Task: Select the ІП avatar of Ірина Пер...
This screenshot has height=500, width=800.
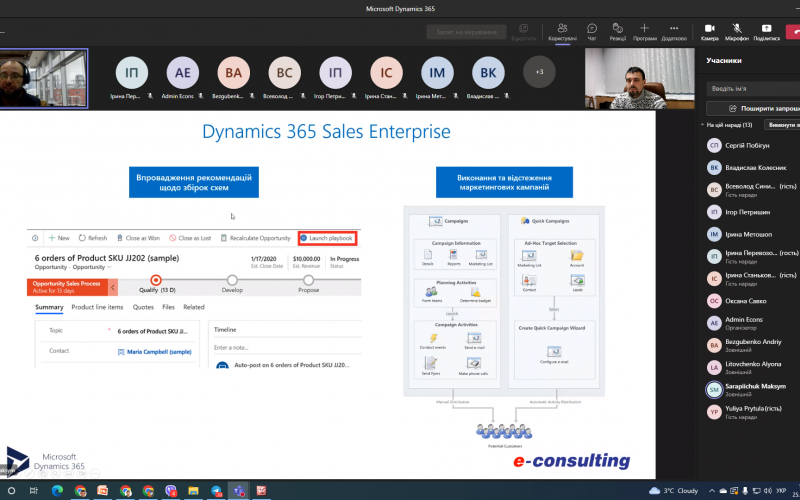Action: (x=132, y=72)
